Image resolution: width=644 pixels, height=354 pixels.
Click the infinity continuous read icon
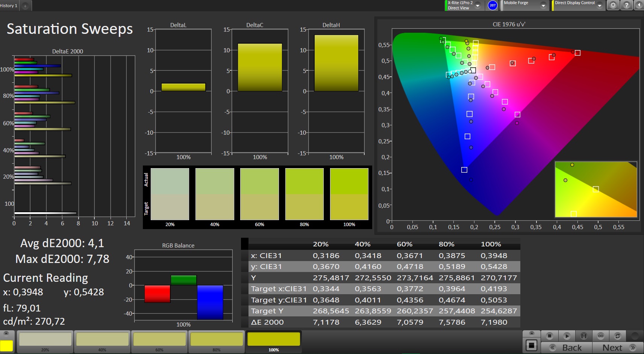click(x=601, y=336)
